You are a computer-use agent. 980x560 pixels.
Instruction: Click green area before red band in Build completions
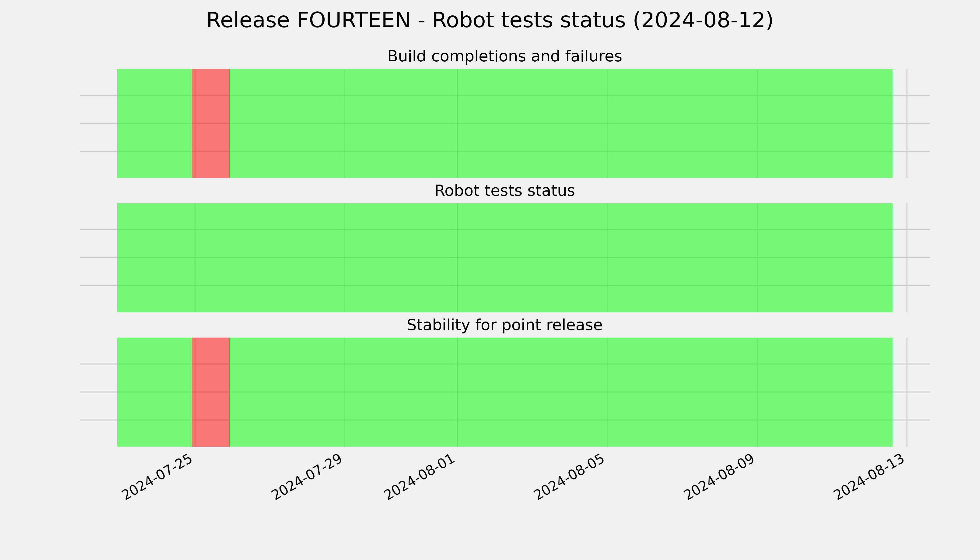pos(154,123)
